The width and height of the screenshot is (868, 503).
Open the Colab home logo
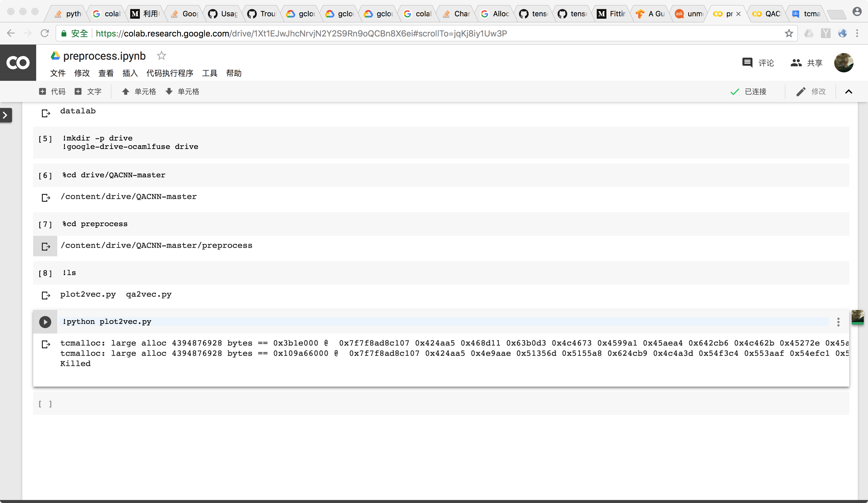click(x=18, y=63)
